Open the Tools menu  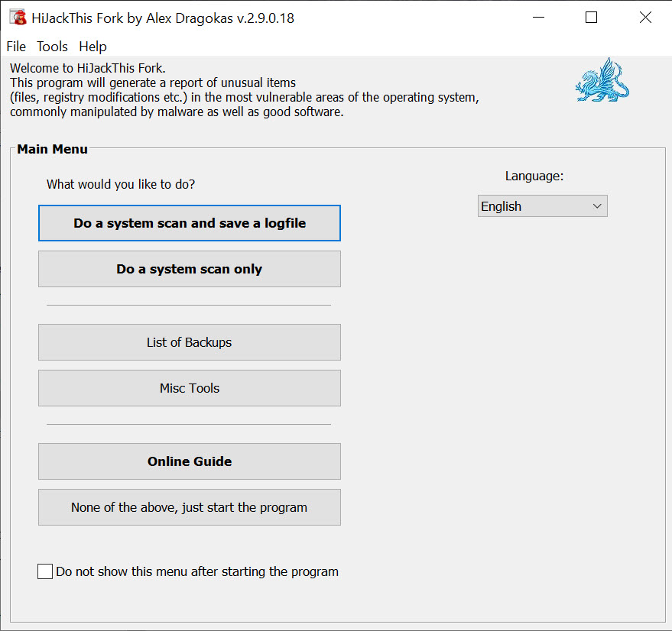tap(52, 47)
